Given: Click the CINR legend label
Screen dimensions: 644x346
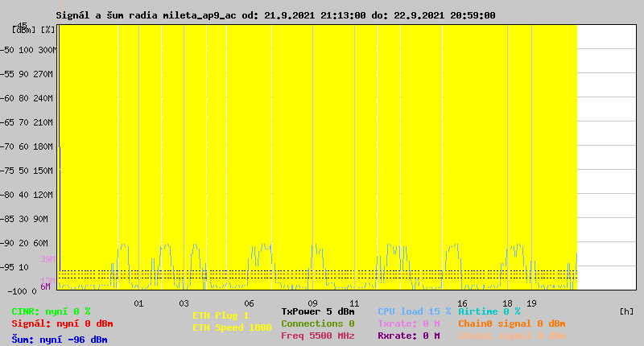Looking at the screenshot, I should 50,311.
